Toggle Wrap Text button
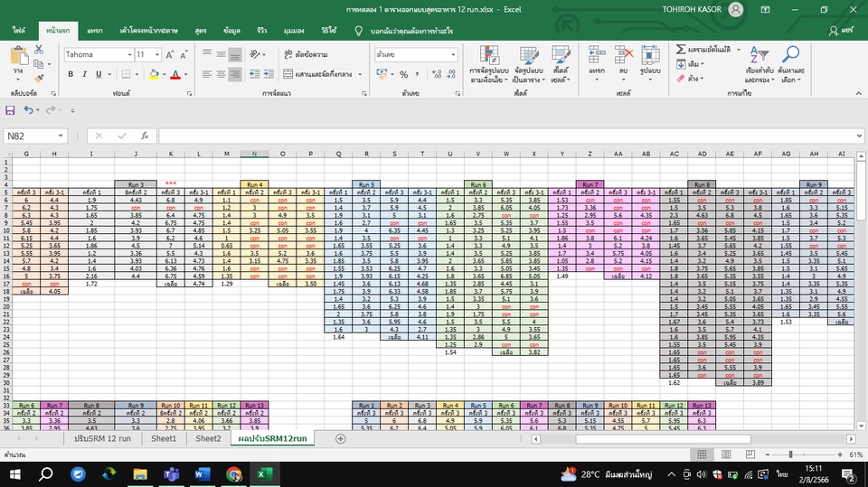Viewport: 868px width, 487px height. [306, 54]
